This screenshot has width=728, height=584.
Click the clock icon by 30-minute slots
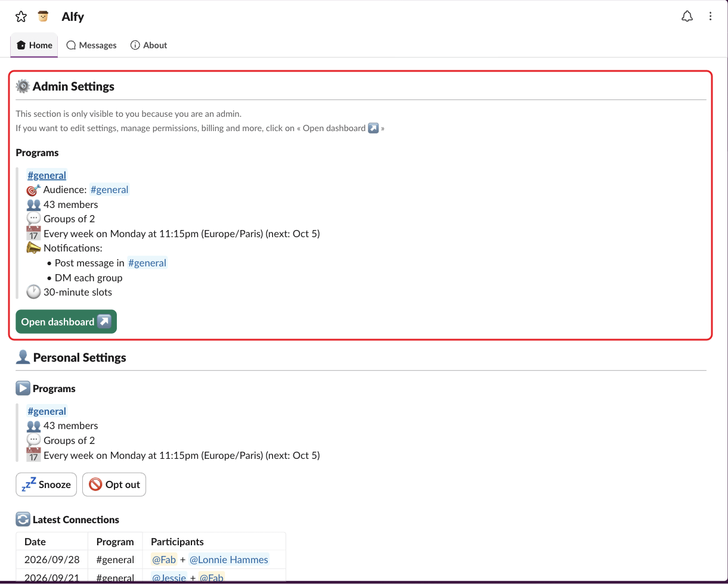33,292
